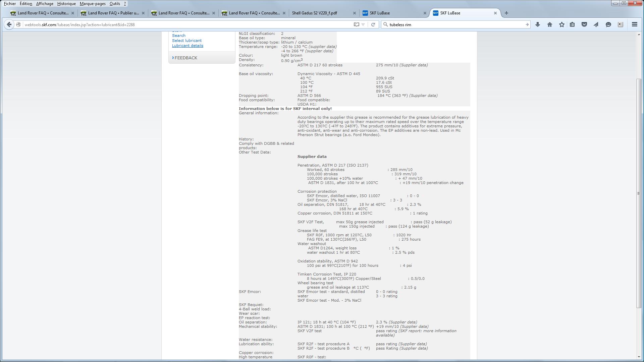Open the Historique menu
Image resolution: width=644 pixels, height=362 pixels.
point(66,4)
